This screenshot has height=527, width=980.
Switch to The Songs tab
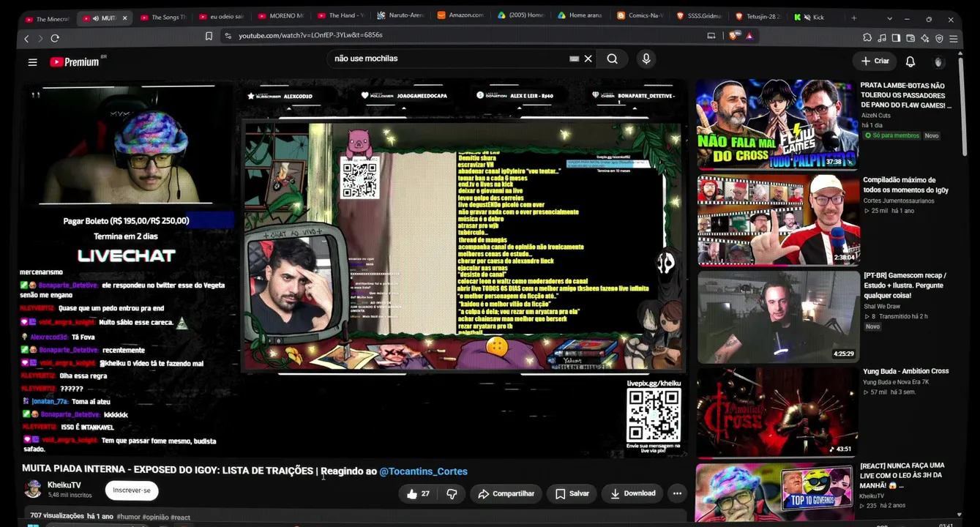163,17
